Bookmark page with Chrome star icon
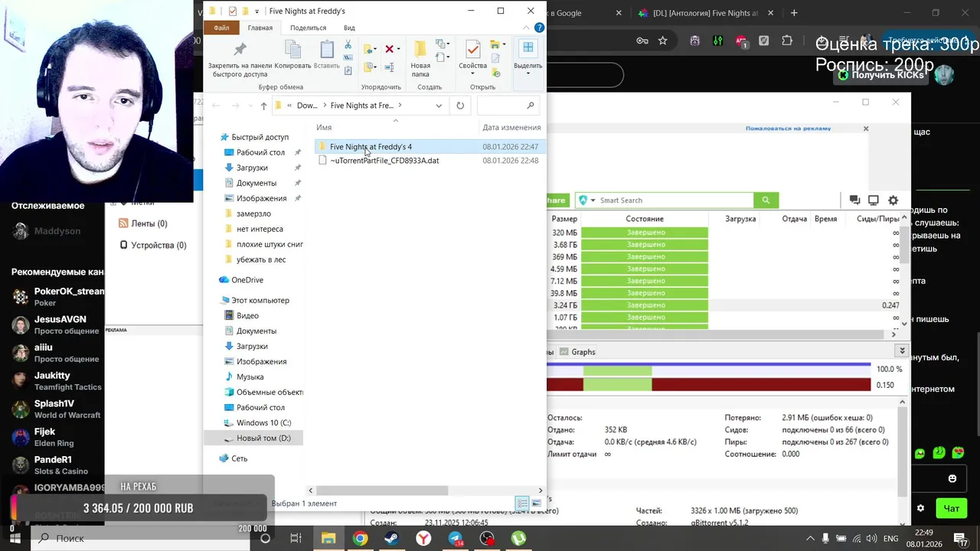 pos(663,41)
